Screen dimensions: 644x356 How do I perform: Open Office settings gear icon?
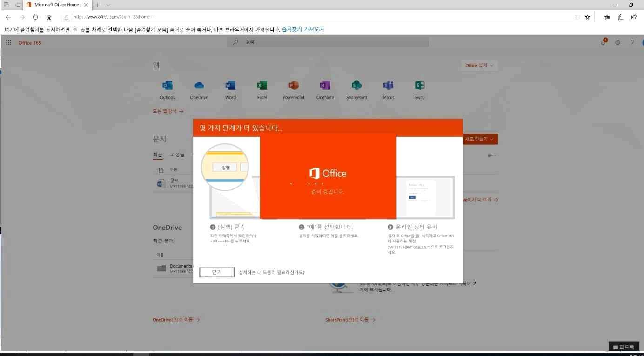click(618, 42)
